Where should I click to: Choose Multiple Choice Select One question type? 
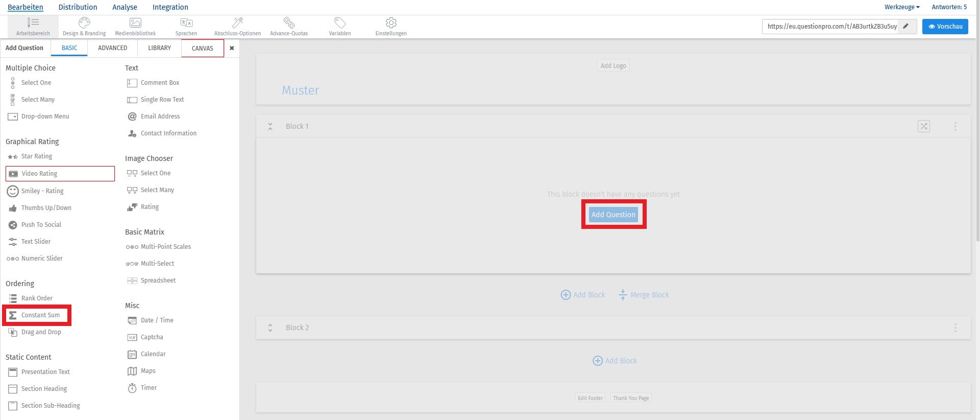point(36,83)
